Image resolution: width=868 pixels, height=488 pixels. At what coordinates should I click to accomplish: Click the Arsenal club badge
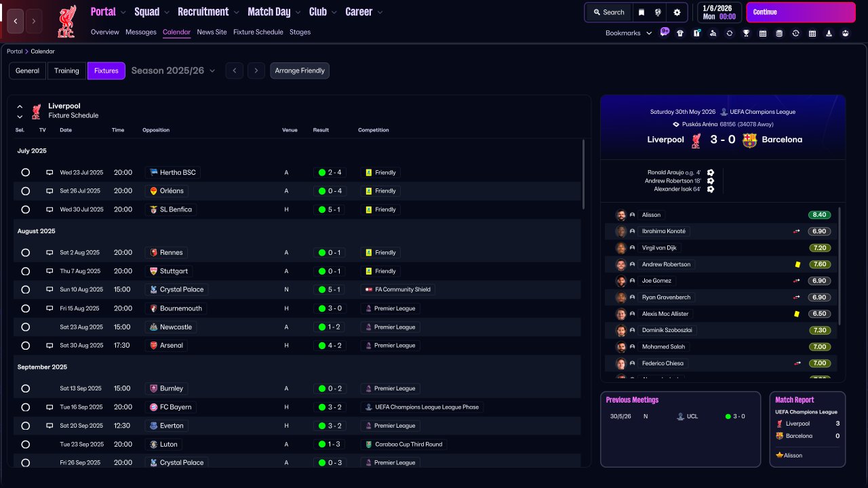click(154, 346)
